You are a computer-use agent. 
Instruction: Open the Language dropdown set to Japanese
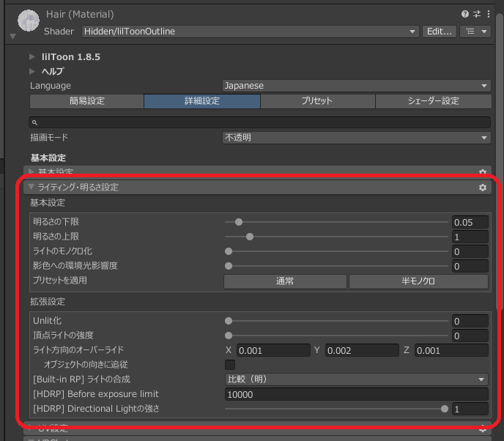point(357,86)
